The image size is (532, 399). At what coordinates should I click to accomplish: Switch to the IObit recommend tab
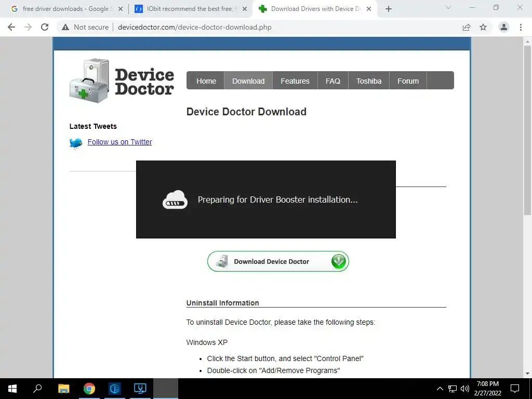tap(189, 9)
